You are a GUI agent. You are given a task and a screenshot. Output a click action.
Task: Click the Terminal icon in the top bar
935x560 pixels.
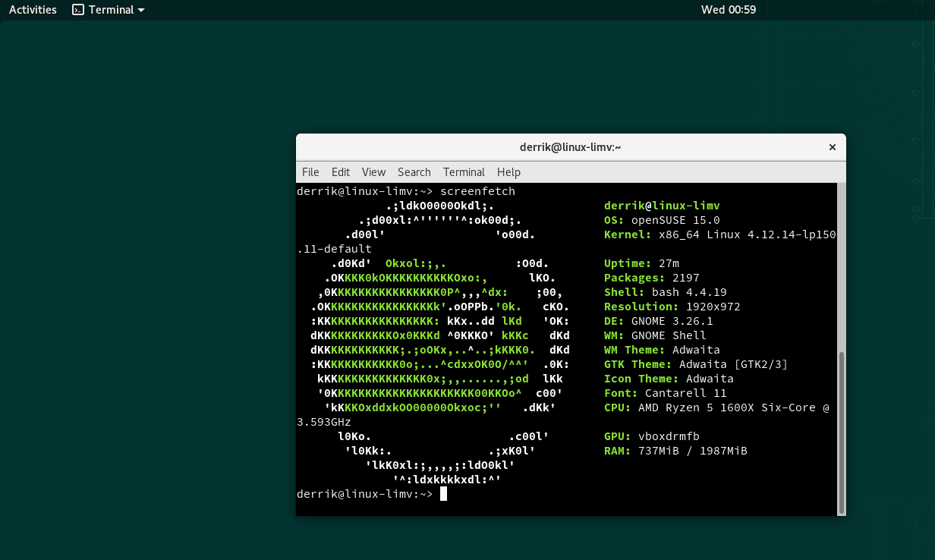tap(78, 10)
